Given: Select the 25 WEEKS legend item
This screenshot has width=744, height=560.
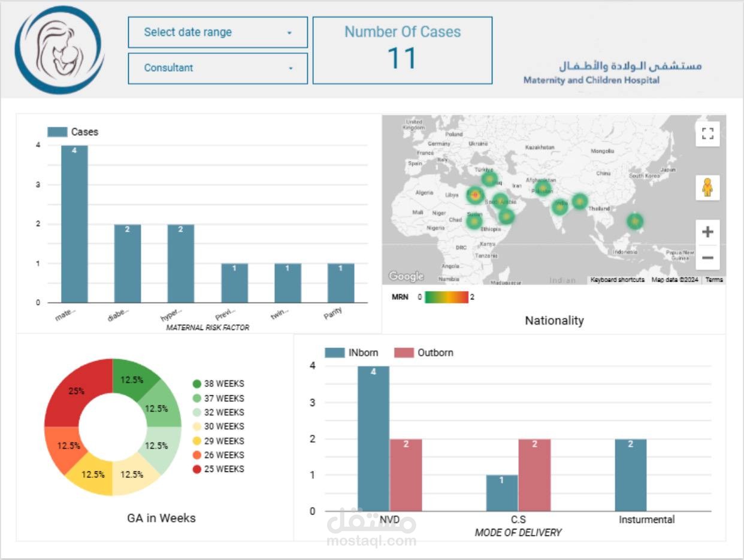Looking at the screenshot, I should (218, 469).
